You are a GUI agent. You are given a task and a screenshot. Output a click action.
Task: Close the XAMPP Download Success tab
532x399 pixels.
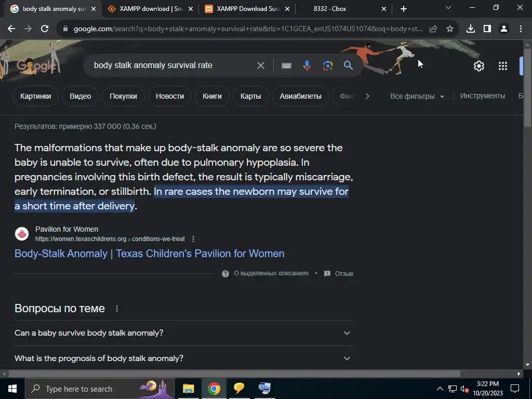click(x=287, y=9)
